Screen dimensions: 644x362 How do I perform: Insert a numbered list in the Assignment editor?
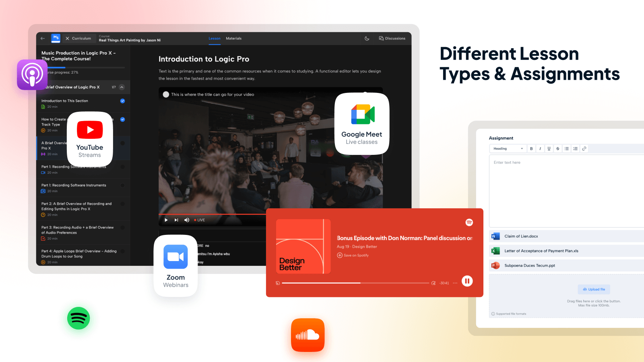(576, 149)
